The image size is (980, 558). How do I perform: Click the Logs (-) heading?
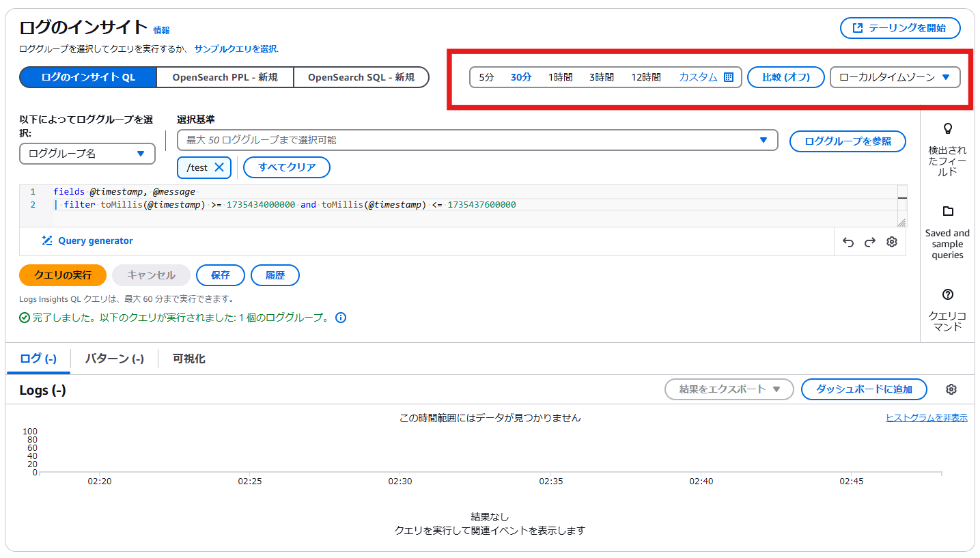point(42,391)
